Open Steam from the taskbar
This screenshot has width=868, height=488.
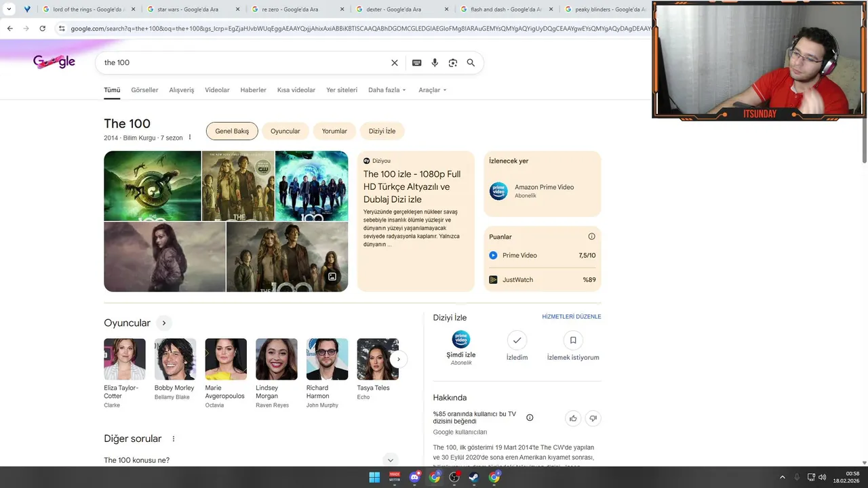[x=474, y=477]
